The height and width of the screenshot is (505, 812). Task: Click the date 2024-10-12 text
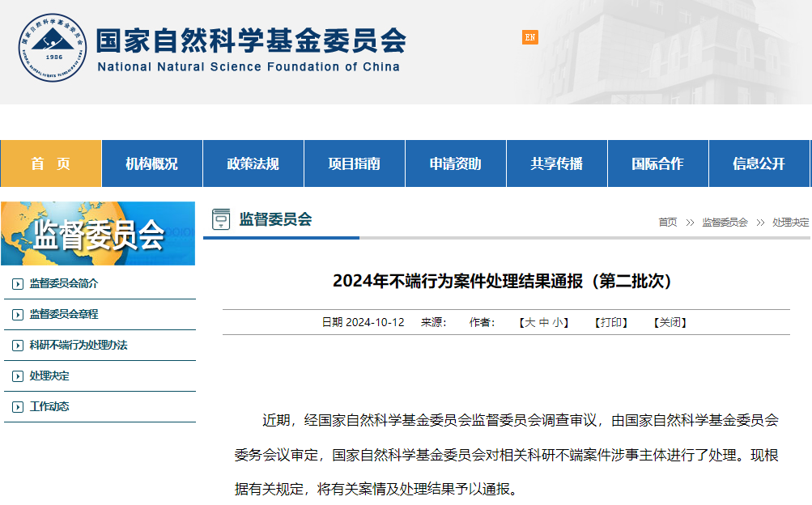375,322
